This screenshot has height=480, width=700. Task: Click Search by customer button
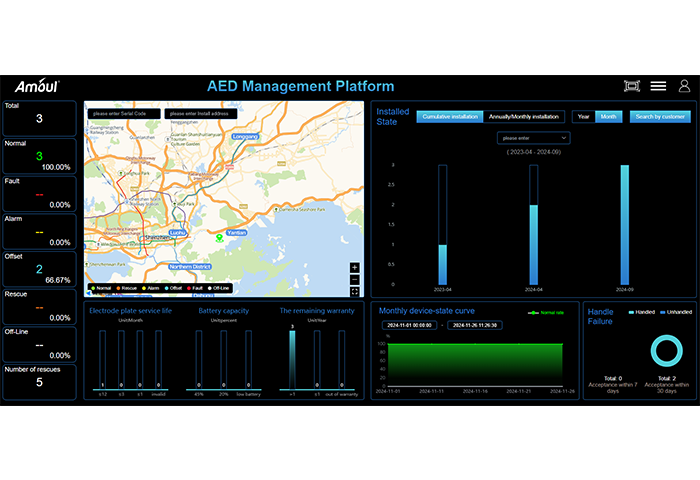click(660, 117)
